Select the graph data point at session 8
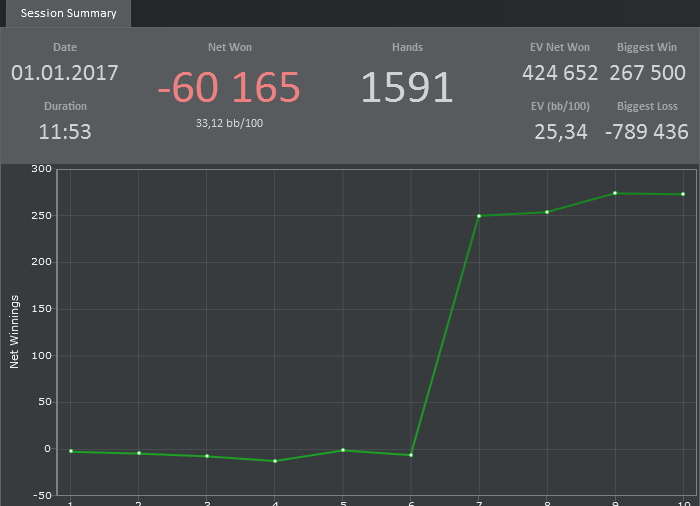 [547, 212]
